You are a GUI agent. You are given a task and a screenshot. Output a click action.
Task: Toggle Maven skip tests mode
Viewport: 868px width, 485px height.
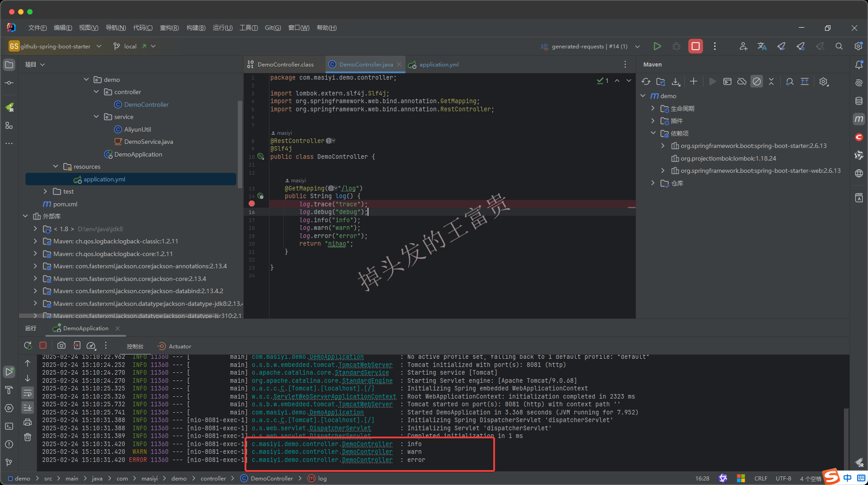[x=756, y=81]
